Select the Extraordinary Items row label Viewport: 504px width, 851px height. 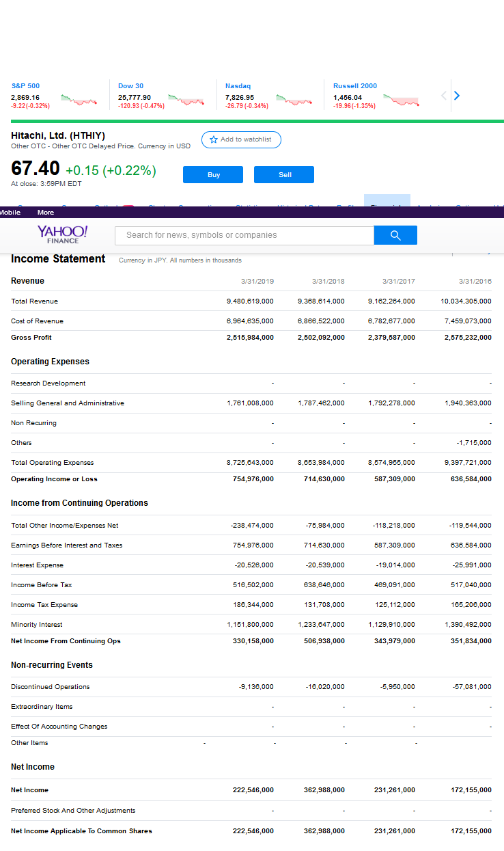pos(42,707)
